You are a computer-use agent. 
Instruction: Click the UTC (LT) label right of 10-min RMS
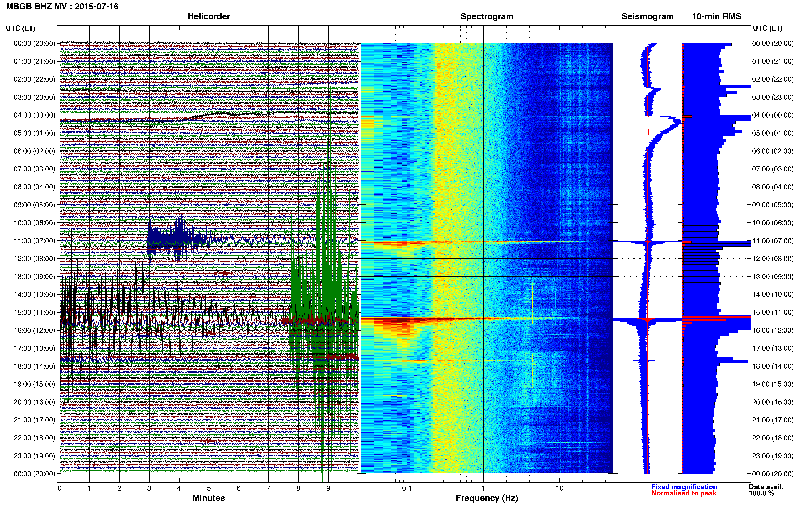pyautogui.click(x=767, y=28)
